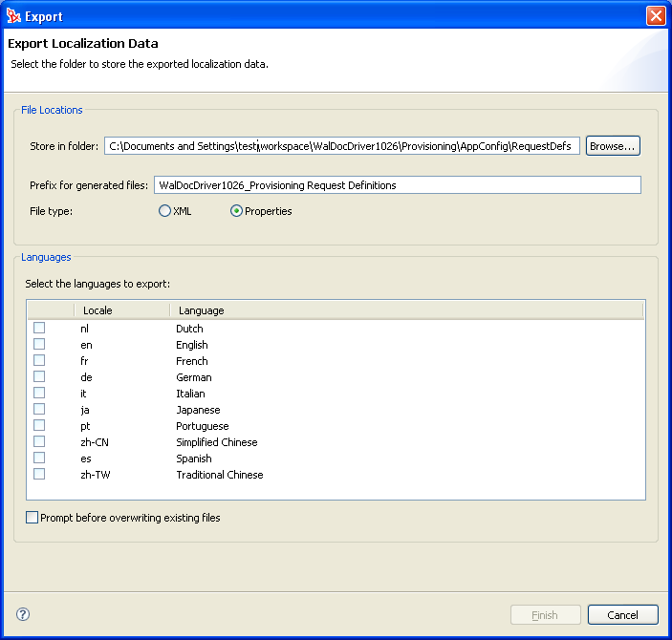672x640 pixels.
Task: Enable the English locale checkbox
Action: [39, 345]
